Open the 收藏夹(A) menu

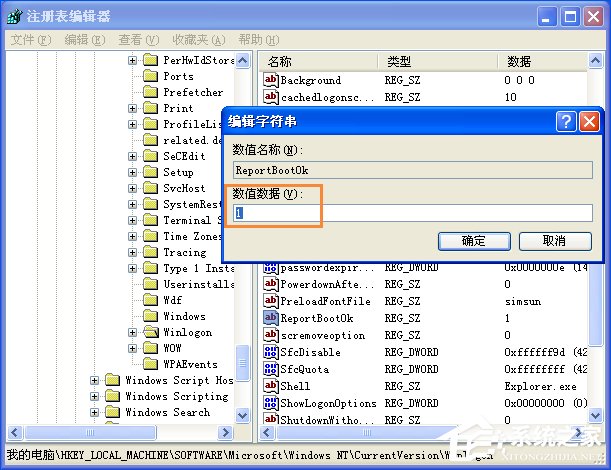pyautogui.click(x=199, y=40)
